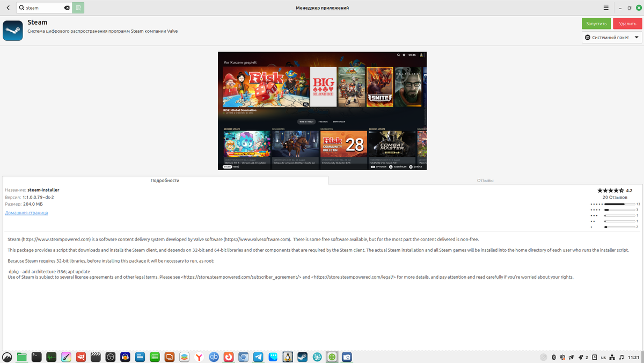Viewport: 644px width, 363px height.
Task: Click the 4.2 star rating
Action: [614, 191]
